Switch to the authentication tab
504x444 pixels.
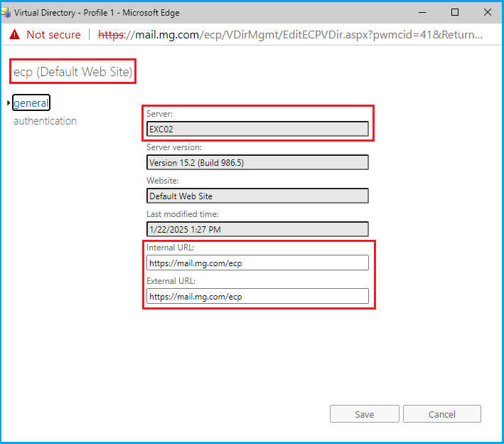pyautogui.click(x=45, y=121)
